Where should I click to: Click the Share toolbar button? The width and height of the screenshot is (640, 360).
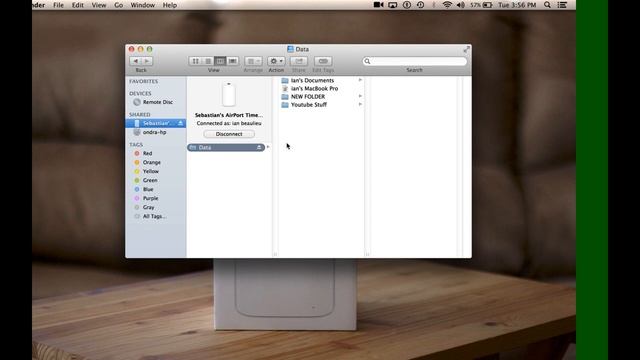point(299,61)
